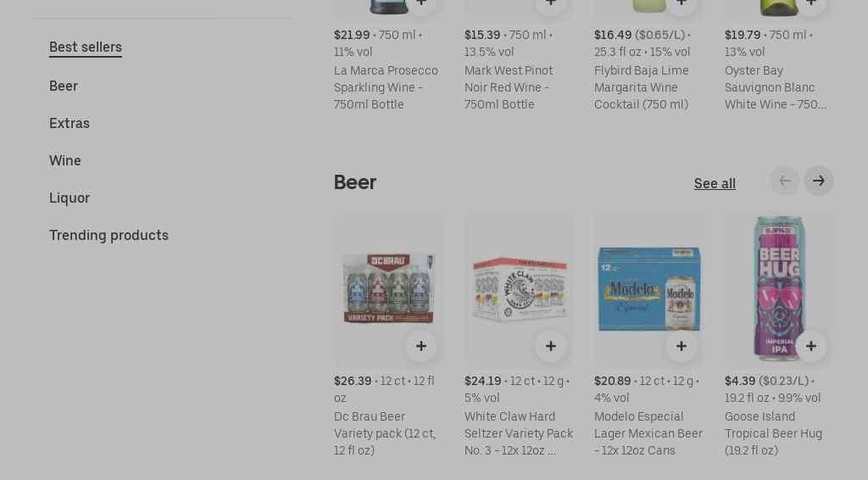Screen dimensions: 868x480
Task: Add Modelo Especial Lager to cart
Action: click(x=681, y=346)
